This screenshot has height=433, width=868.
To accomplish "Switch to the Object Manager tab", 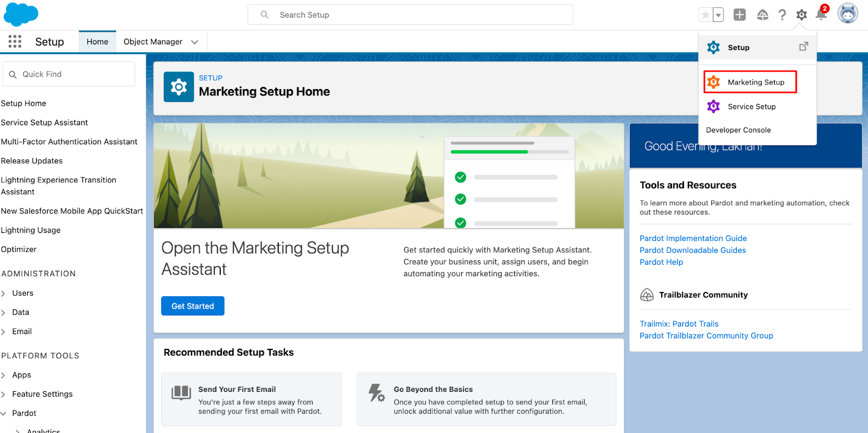I will coord(153,42).
